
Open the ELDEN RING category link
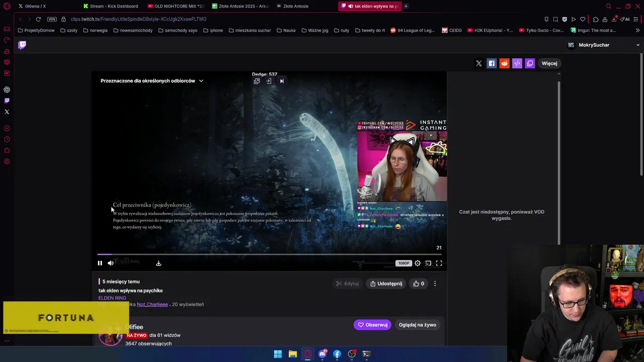(x=112, y=298)
